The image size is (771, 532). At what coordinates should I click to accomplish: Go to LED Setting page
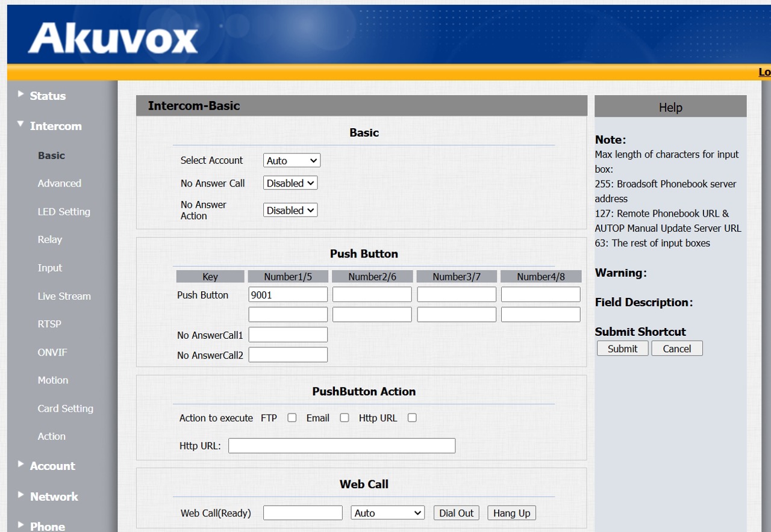pyautogui.click(x=64, y=212)
